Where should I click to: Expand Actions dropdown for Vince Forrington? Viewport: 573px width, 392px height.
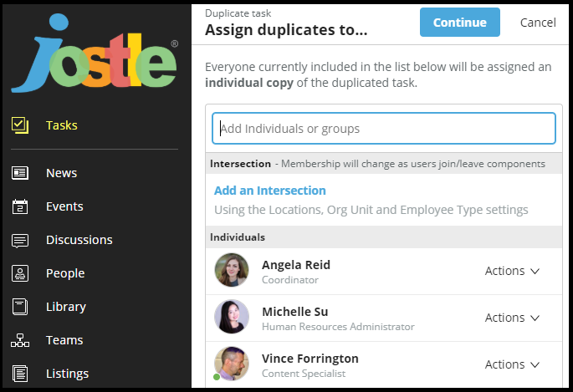[512, 364]
